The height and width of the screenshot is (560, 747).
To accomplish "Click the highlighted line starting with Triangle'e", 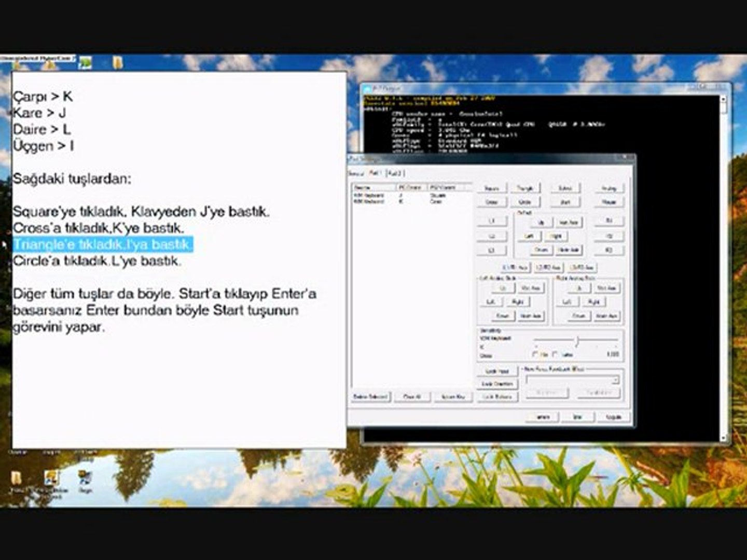I will pos(103,244).
